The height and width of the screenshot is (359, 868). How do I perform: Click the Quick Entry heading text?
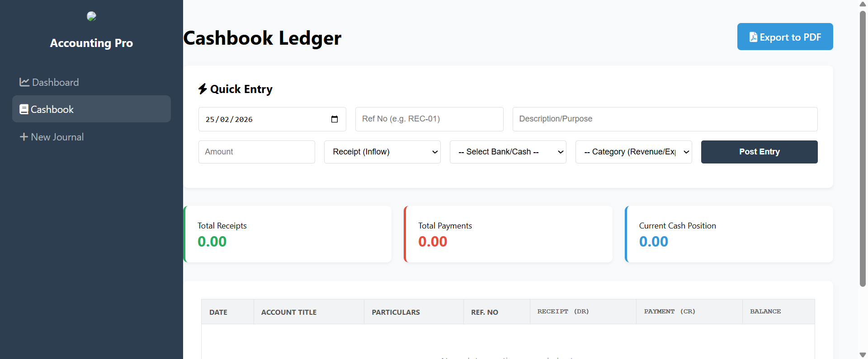[241, 89]
